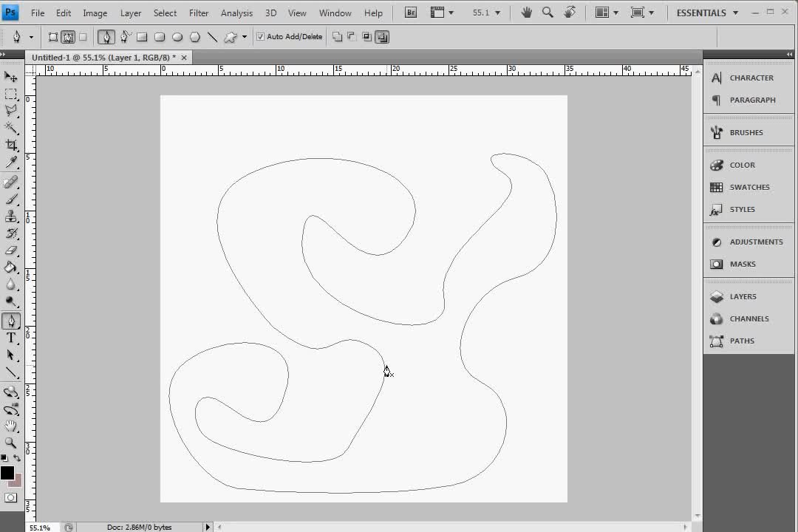
Task: Open the ESSENTIALS workspace dropdown
Action: coord(707,13)
